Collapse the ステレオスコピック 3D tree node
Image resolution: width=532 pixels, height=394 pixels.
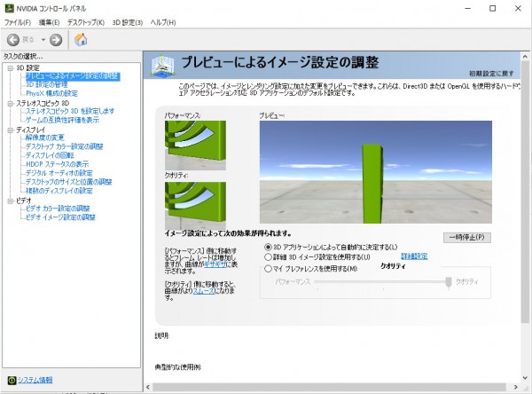(x=11, y=103)
